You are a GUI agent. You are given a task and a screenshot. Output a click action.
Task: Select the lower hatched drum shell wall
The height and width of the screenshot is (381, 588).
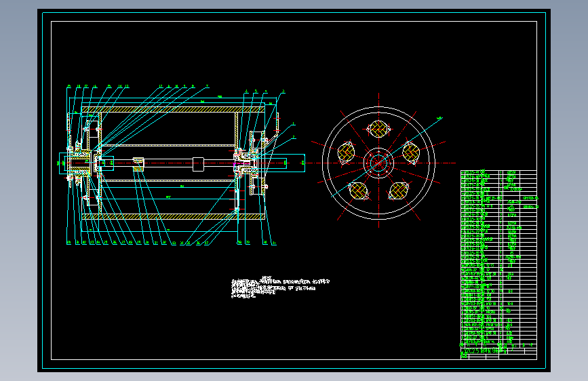[x=173, y=217]
